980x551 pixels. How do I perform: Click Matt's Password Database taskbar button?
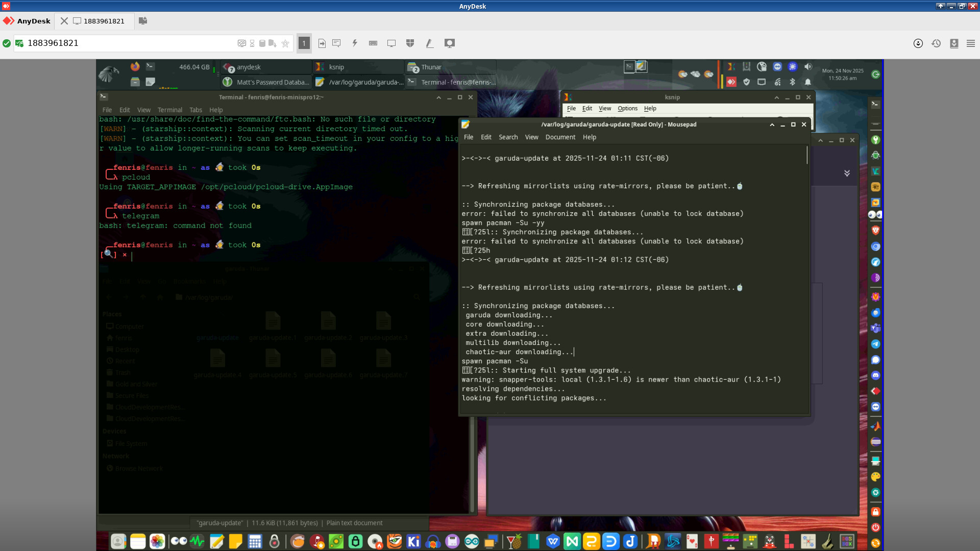click(x=266, y=82)
